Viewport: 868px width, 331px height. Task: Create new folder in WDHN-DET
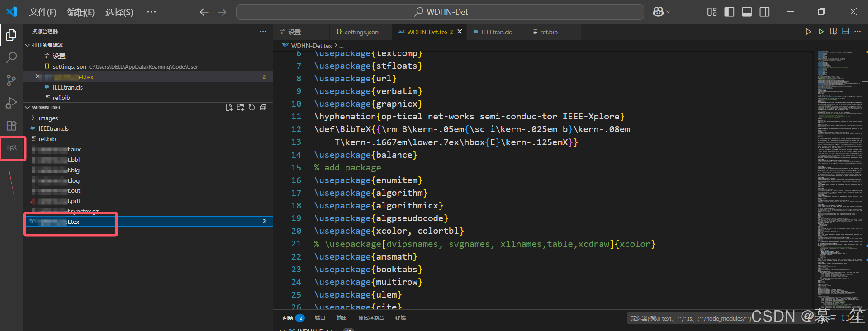pos(240,108)
